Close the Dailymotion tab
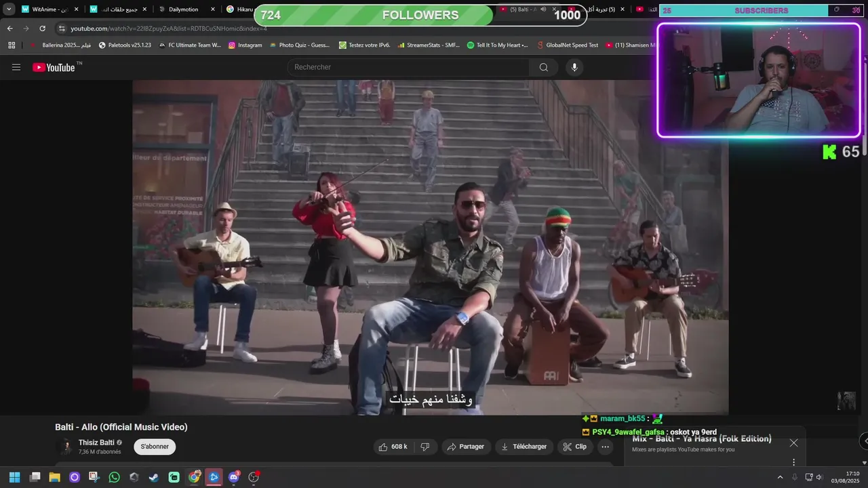This screenshot has height=488, width=868. [213, 9]
